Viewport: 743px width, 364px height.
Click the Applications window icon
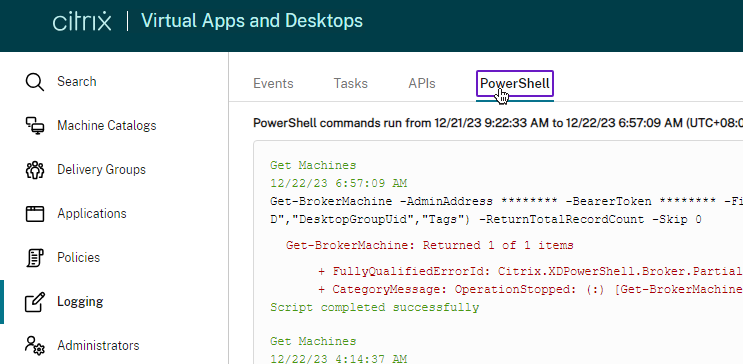[35, 214]
